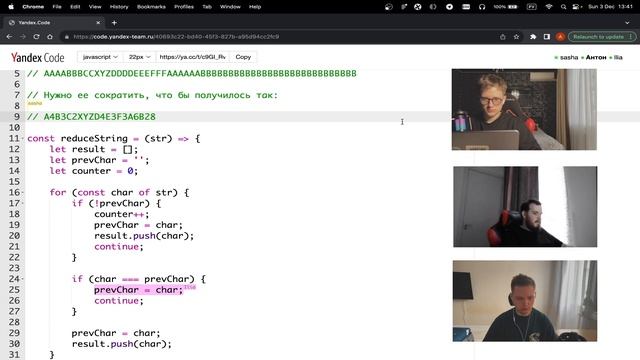Open the Tab menu
The image size is (640, 360).
click(207, 7)
